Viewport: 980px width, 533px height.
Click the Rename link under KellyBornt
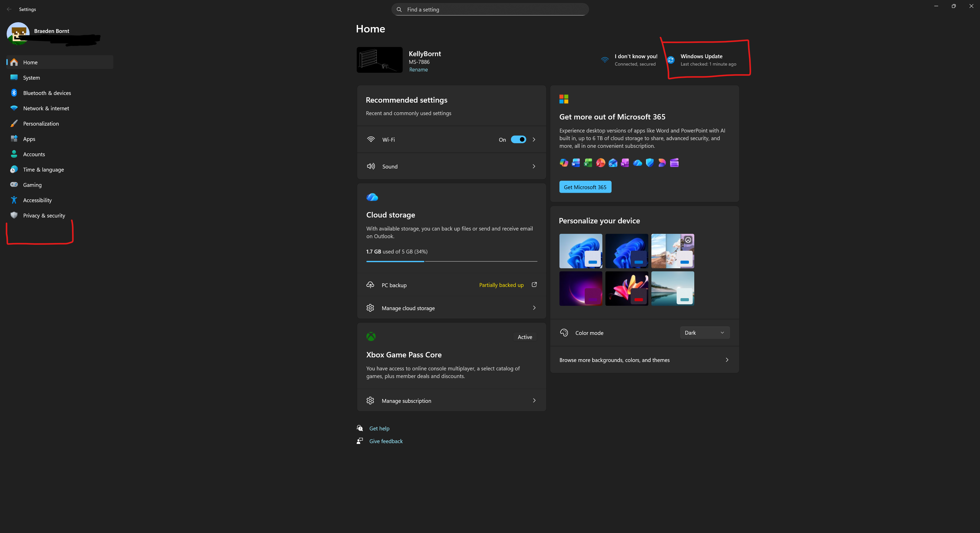pos(418,70)
